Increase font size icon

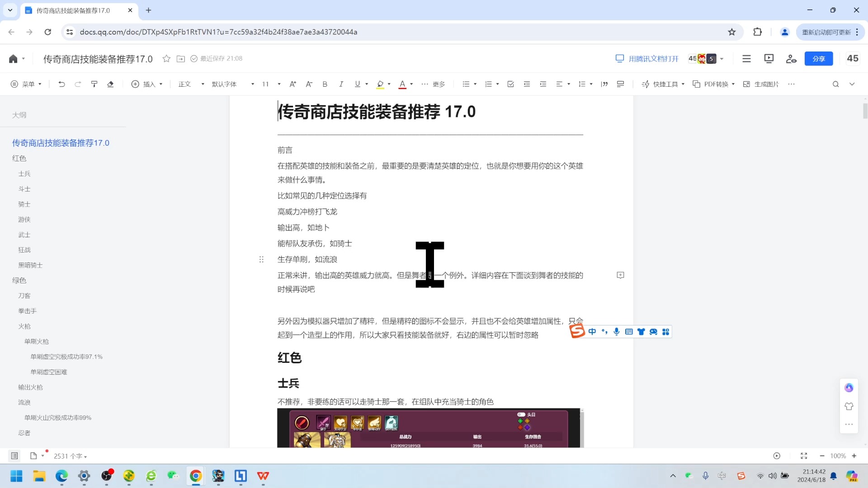tap(293, 84)
